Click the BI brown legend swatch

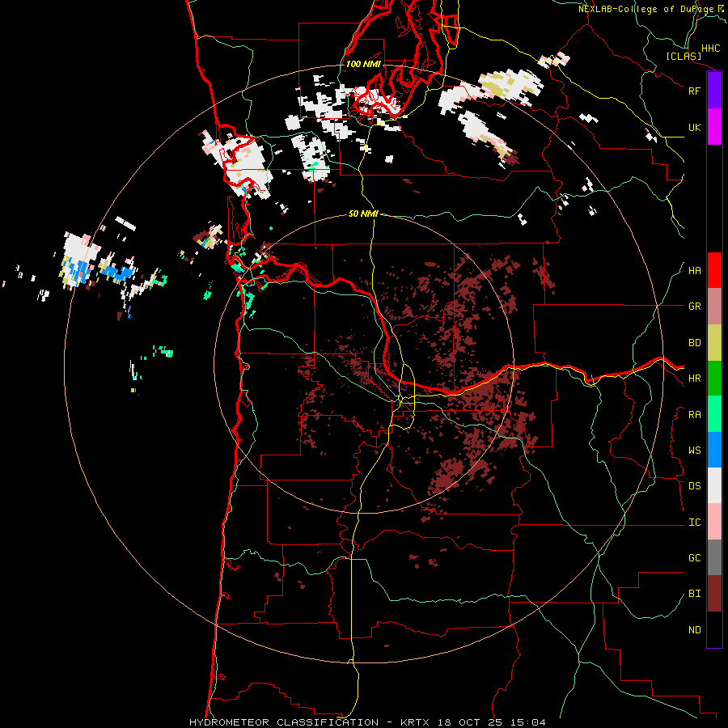[x=714, y=594]
